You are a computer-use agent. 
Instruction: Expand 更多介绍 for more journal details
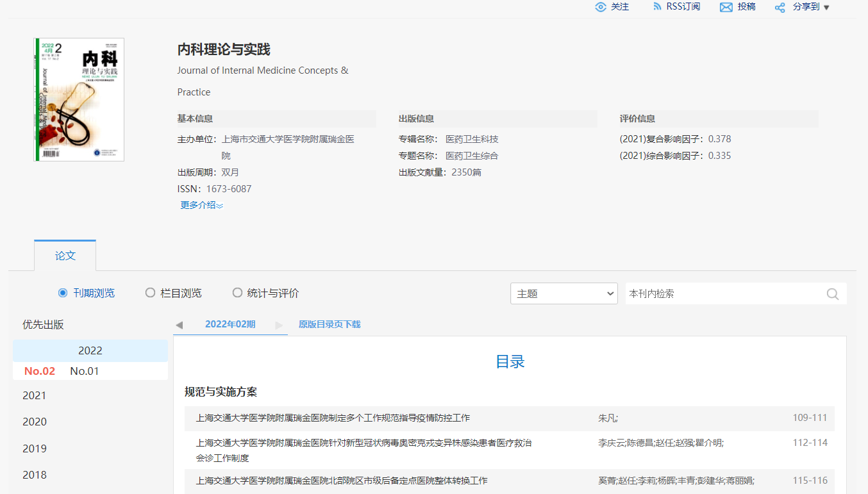(x=201, y=204)
